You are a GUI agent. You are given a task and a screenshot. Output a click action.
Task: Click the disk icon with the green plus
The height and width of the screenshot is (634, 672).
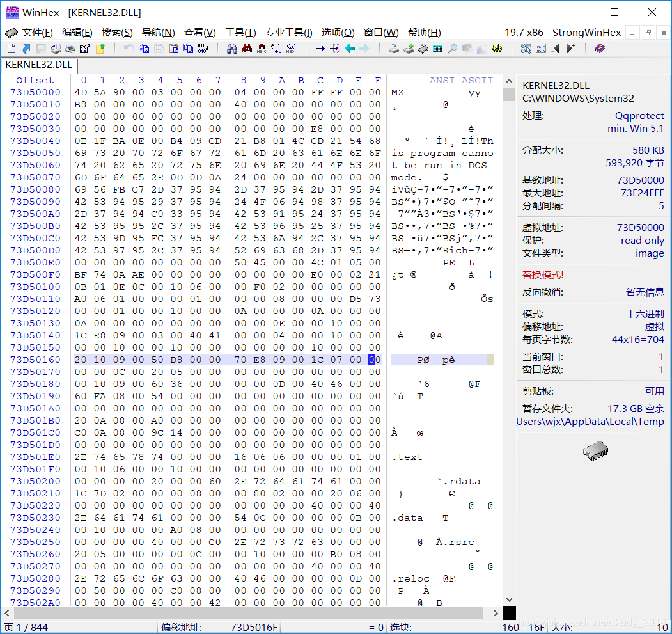pyautogui.click(x=409, y=49)
